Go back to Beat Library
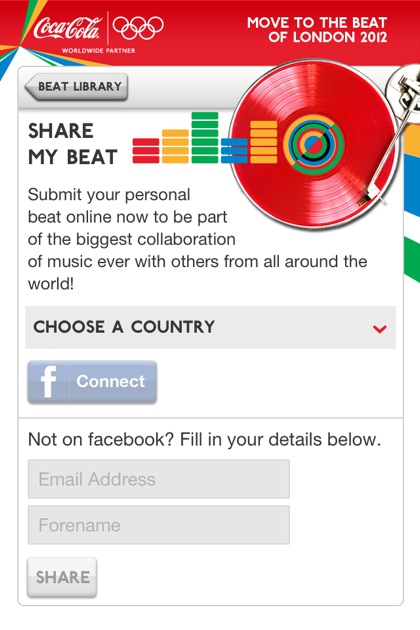 pos(76,86)
